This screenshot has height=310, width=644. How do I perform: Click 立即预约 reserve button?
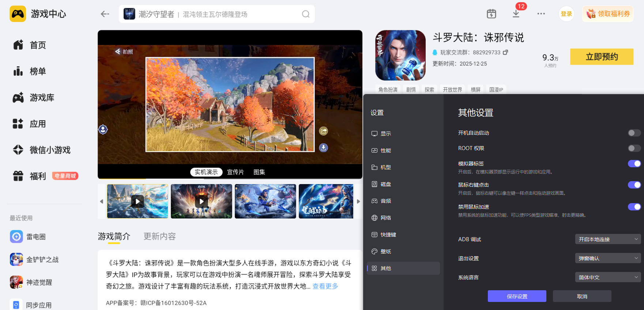(x=602, y=57)
